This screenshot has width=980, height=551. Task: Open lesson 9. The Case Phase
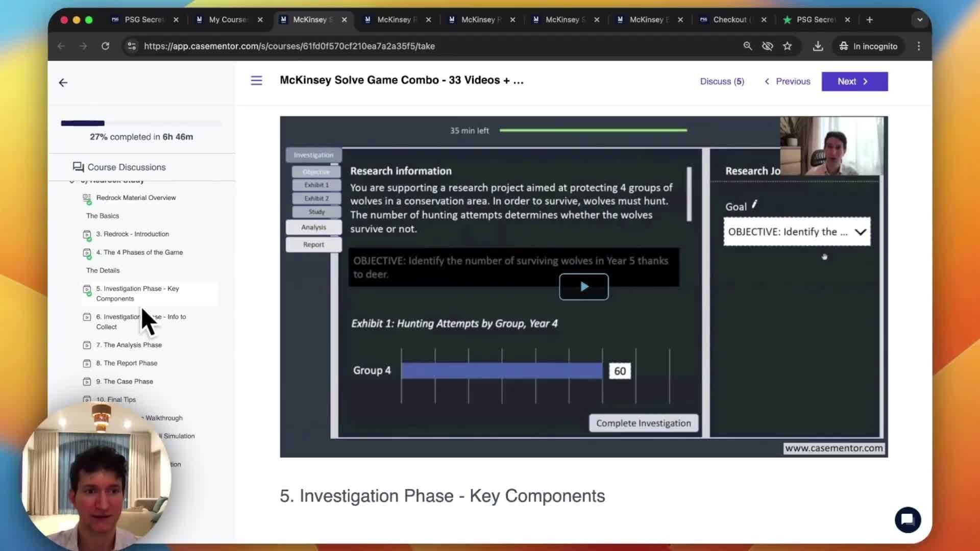125,382
